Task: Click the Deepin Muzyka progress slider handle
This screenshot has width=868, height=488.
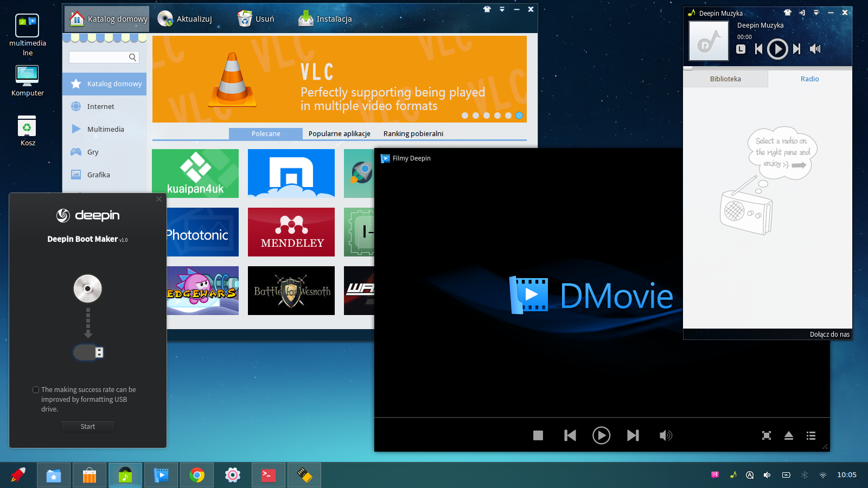Action: tap(688, 68)
